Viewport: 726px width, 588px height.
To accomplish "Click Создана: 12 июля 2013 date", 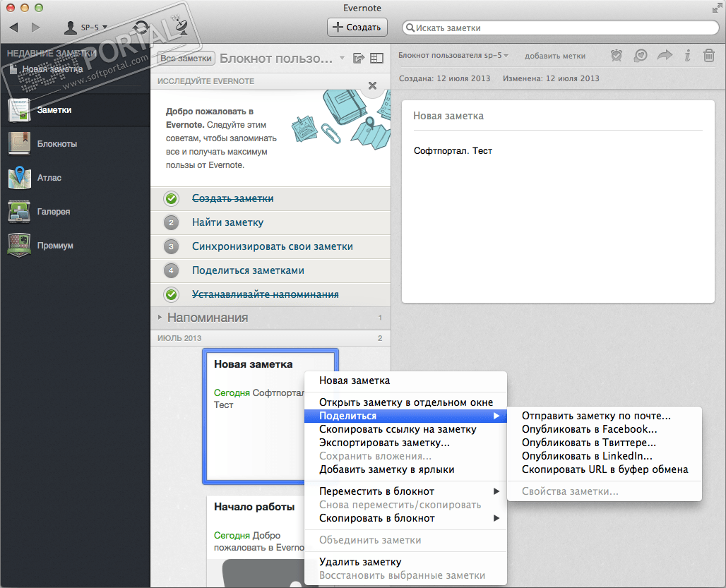I will (444, 78).
